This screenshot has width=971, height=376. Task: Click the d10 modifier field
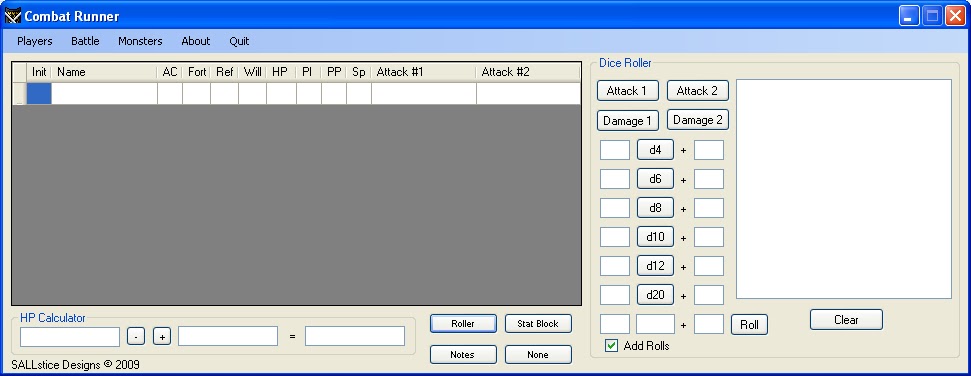[709, 237]
